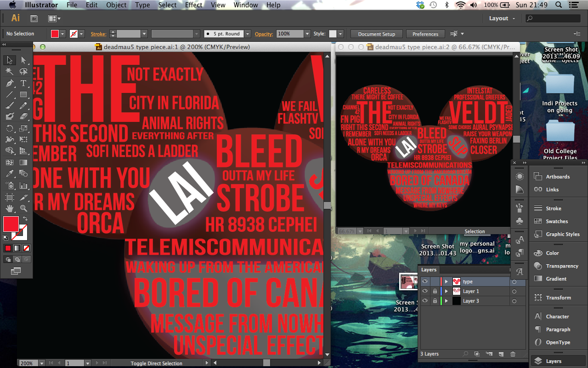Create New Layer in Layers panel
588x368 pixels.
coord(501,354)
